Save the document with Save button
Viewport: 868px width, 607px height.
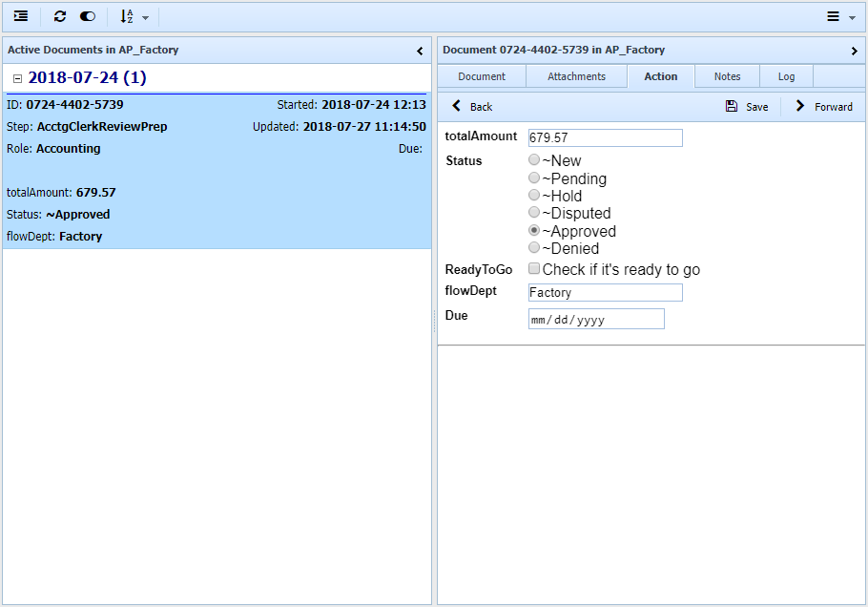[747, 106]
